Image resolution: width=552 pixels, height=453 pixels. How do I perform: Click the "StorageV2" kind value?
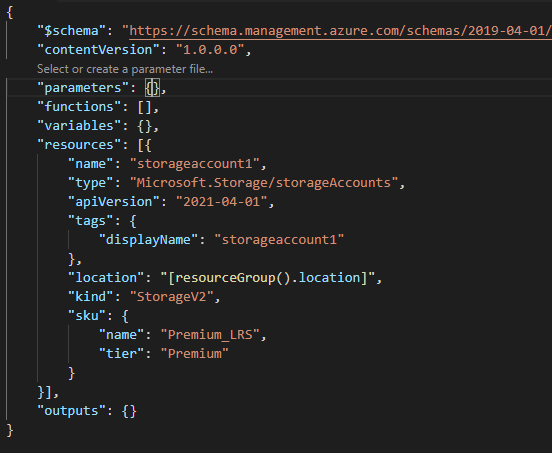point(171,297)
